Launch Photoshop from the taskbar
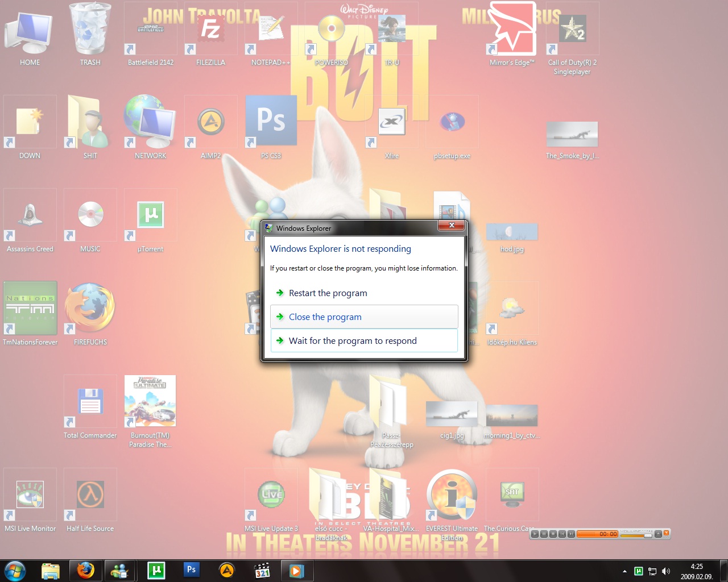The width and height of the screenshot is (728, 582). point(191,570)
